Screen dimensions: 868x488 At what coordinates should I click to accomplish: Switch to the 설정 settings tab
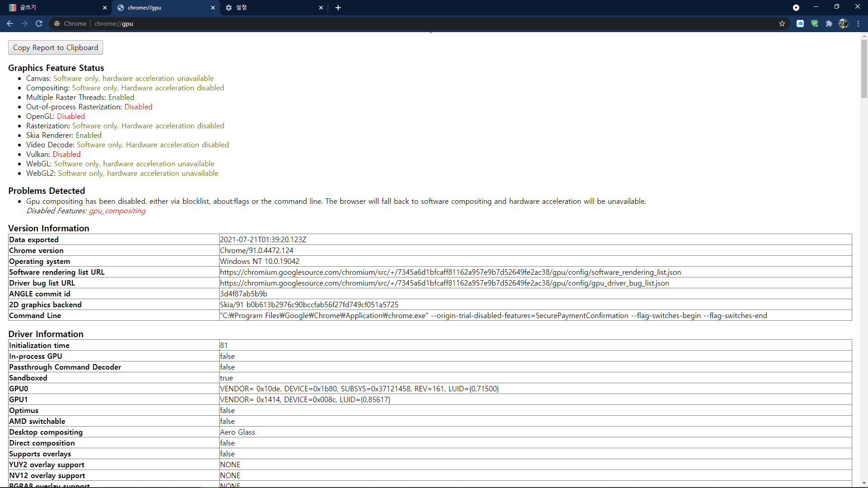click(271, 8)
